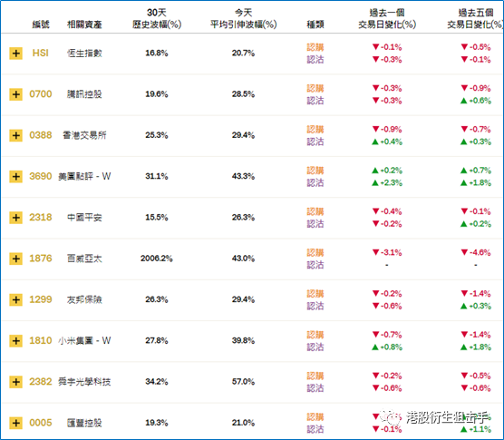Open stock code 1810 link
Screen dimensions: 504x440
[41, 340]
